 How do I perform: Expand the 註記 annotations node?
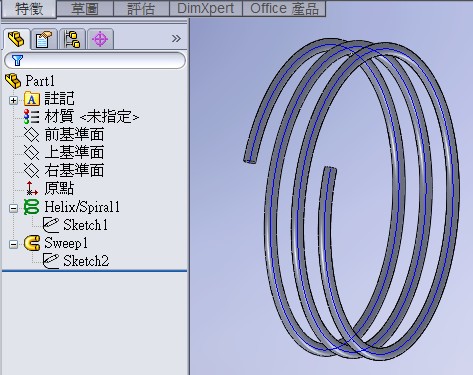coord(13,100)
